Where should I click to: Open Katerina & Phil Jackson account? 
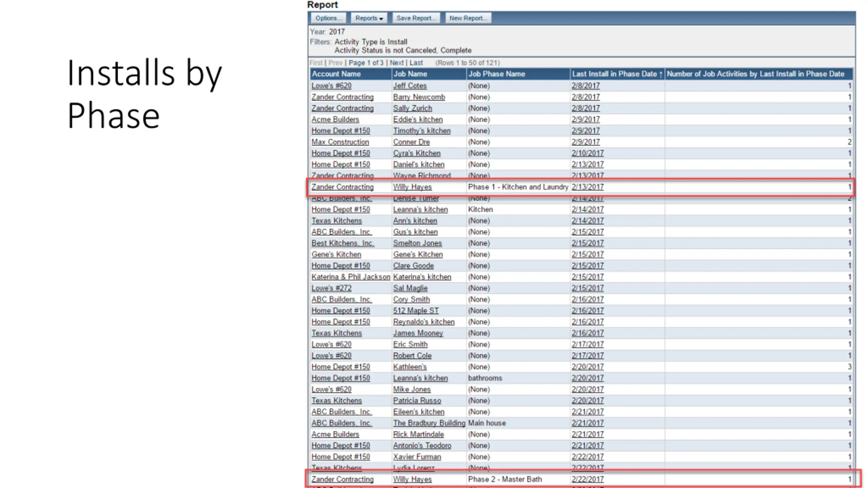pyautogui.click(x=351, y=277)
